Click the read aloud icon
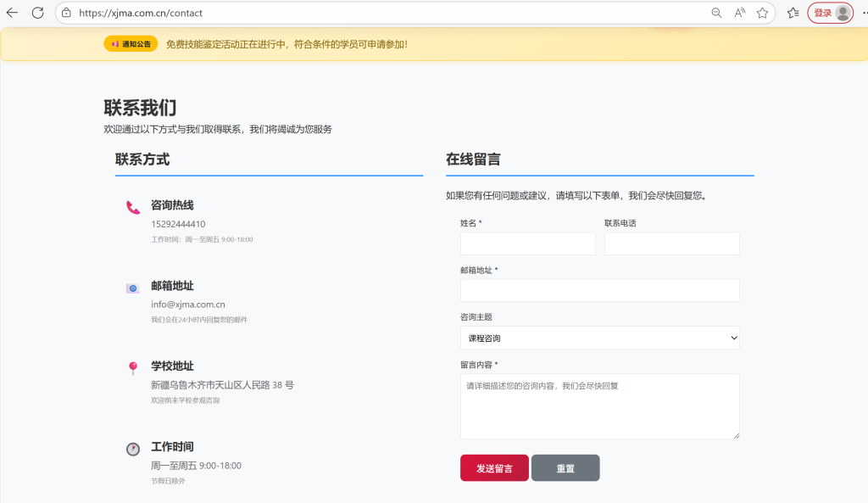 click(740, 13)
